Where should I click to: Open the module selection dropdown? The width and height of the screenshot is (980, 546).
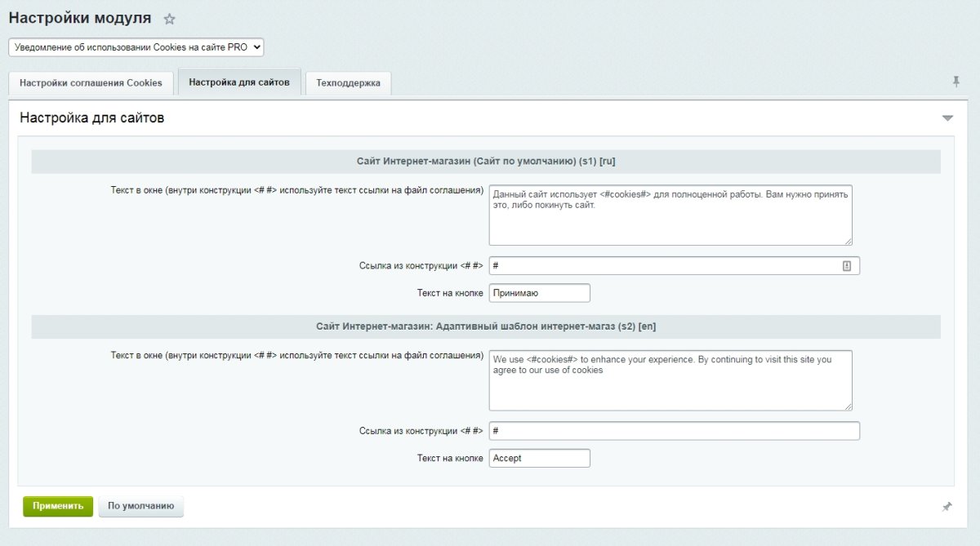(x=135, y=47)
